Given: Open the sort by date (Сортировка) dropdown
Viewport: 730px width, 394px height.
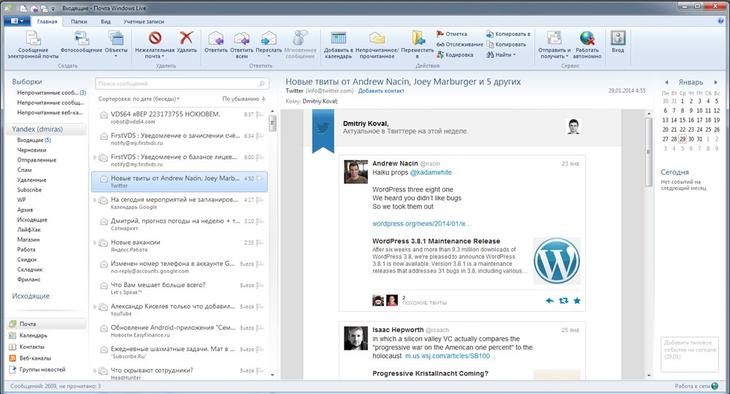Looking at the screenshot, I should pyautogui.click(x=139, y=99).
